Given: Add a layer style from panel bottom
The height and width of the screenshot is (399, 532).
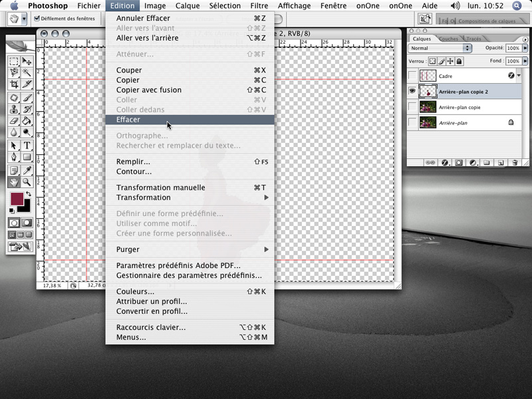Looking at the screenshot, I should point(445,162).
